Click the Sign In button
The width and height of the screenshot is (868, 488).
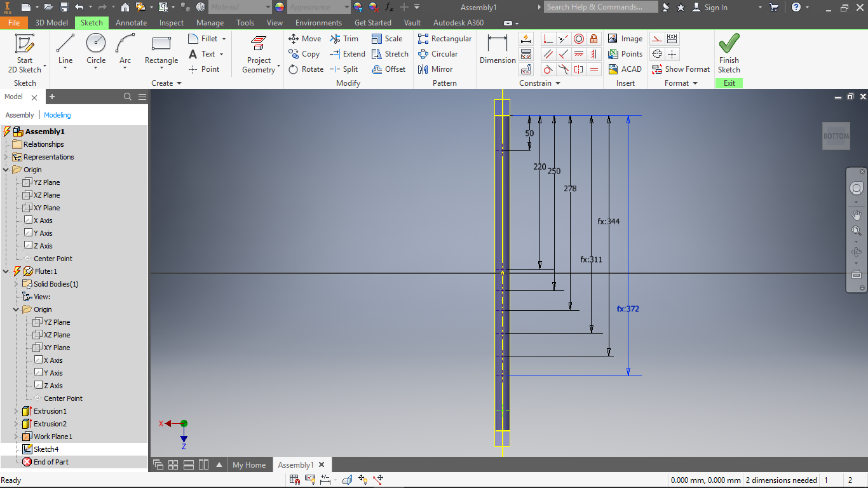[710, 7]
